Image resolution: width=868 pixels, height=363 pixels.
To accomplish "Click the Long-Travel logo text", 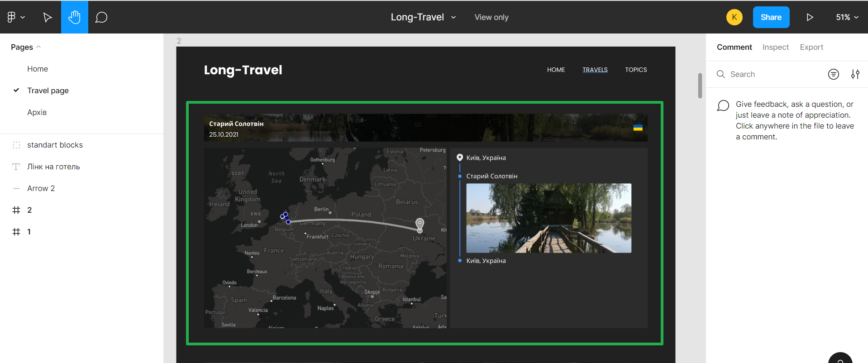I will coord(243,70).
